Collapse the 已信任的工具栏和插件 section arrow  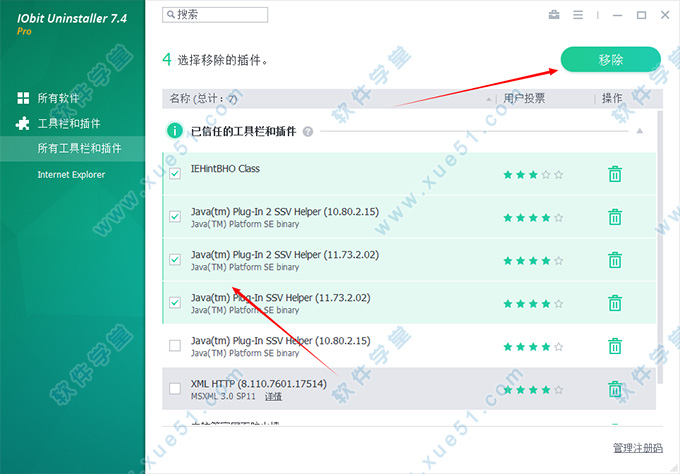tap(640, 131)
